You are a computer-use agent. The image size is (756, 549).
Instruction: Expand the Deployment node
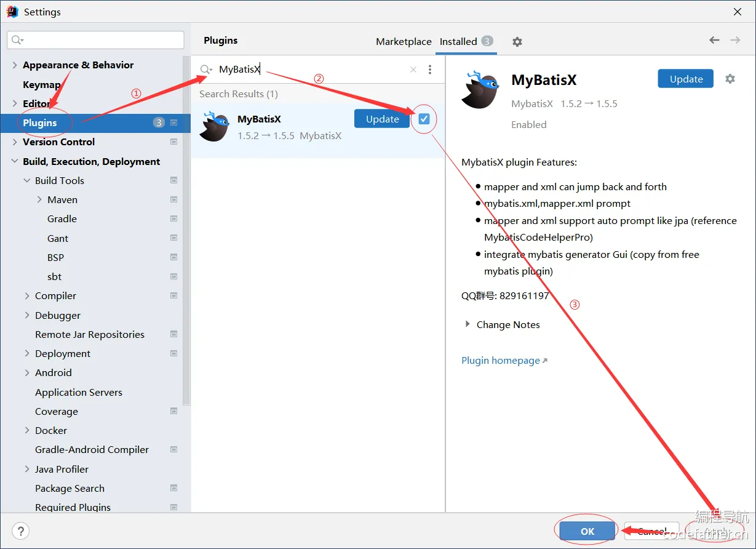pyautogui.click(x=27, y=353)
